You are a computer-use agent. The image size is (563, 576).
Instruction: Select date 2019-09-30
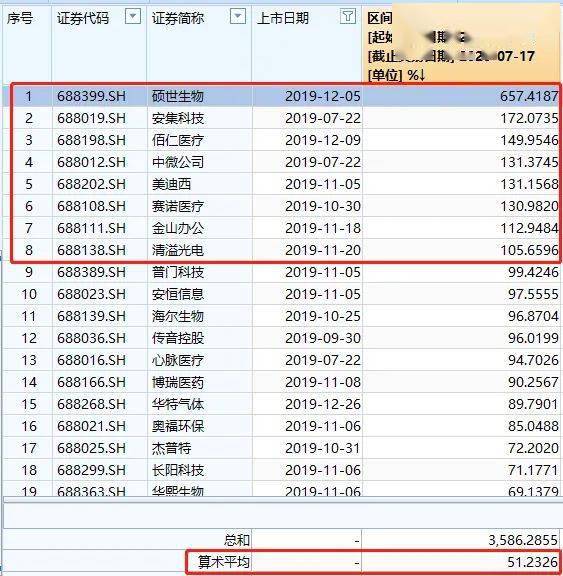coord(323,338)
